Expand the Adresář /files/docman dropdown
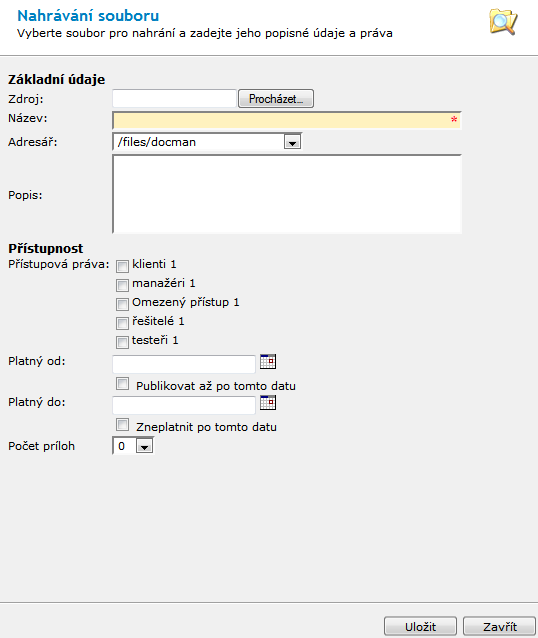Screen dimensions: 538x638 pyautogui.click(x=207, y=142)
